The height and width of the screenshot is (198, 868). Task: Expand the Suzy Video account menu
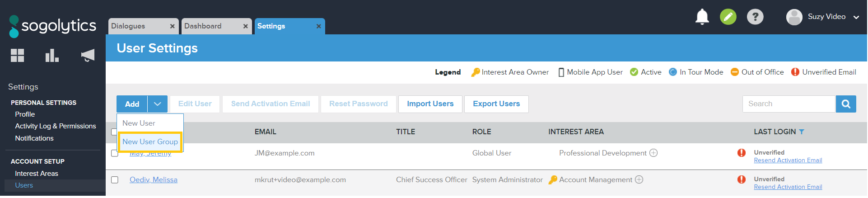pos(856,17)
